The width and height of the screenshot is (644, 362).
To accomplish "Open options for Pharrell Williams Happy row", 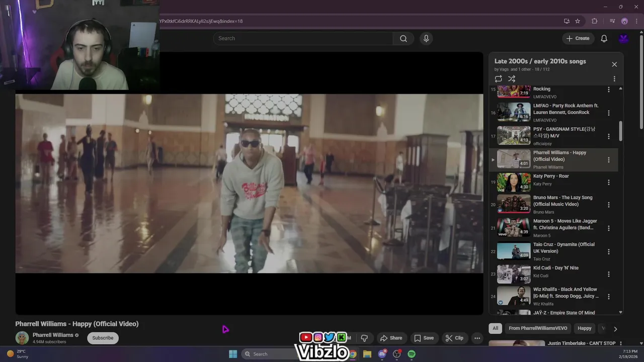I will [x=609, y=160].
